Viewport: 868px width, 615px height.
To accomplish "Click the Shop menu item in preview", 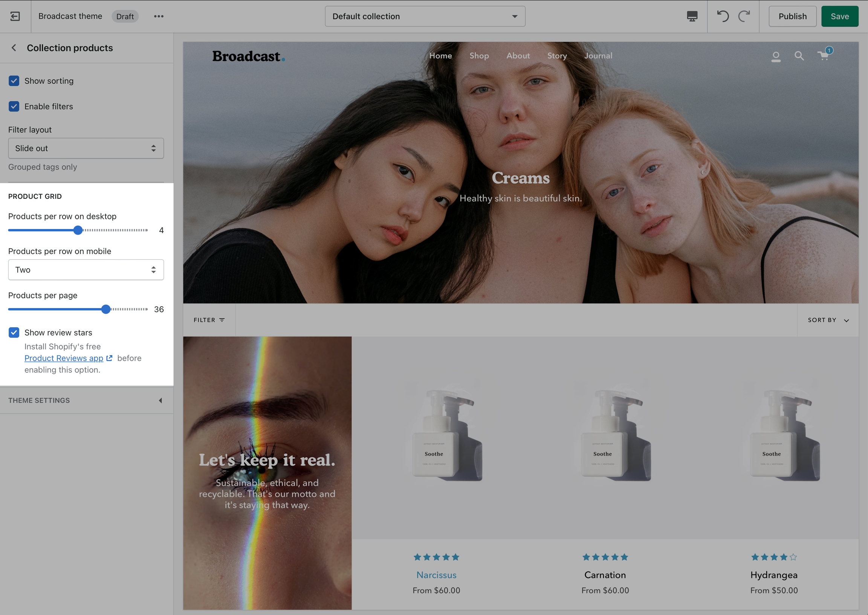I will pos(479,56).
